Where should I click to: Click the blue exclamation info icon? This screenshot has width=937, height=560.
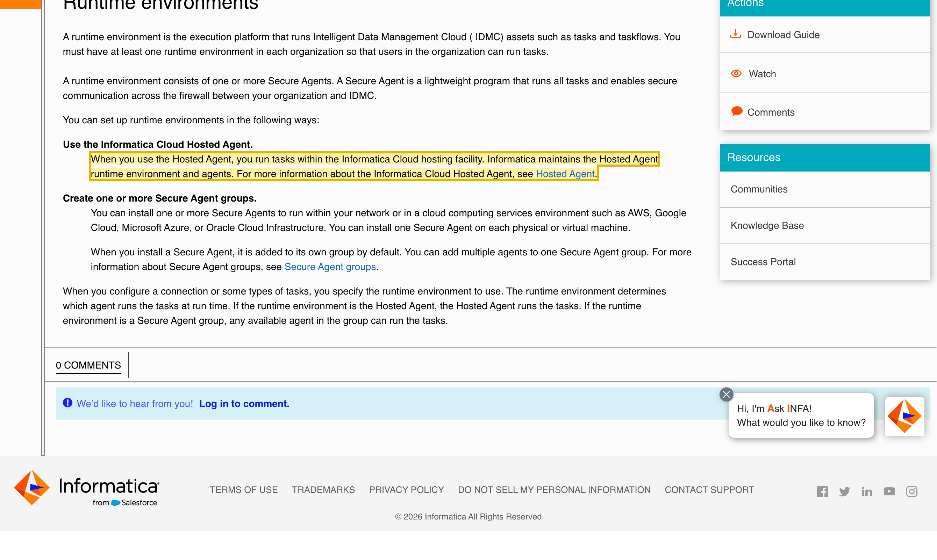pyautogui.click(x=67, y=403)
